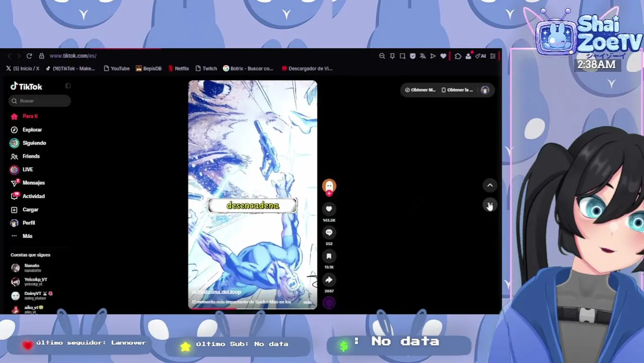Viewport: 644px width, 363px height.
Task: Seek on the red video progress bar
Action: [252, 308]
